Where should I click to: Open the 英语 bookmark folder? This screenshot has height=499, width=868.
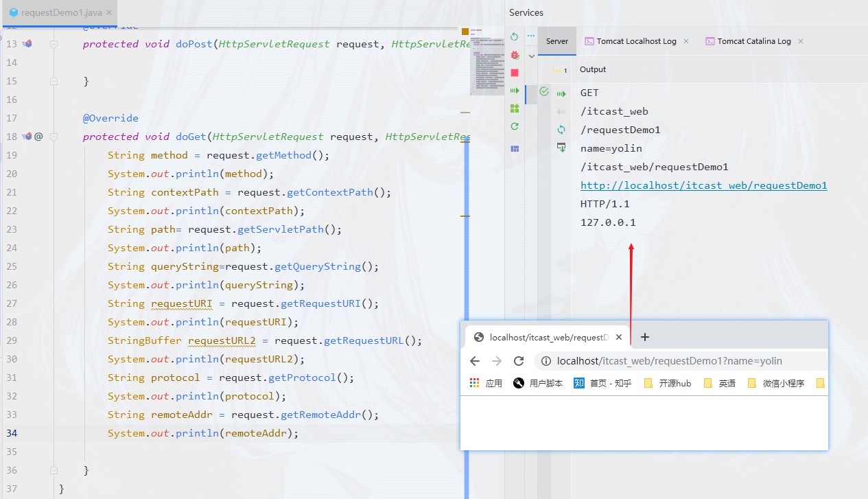[719, 383]
